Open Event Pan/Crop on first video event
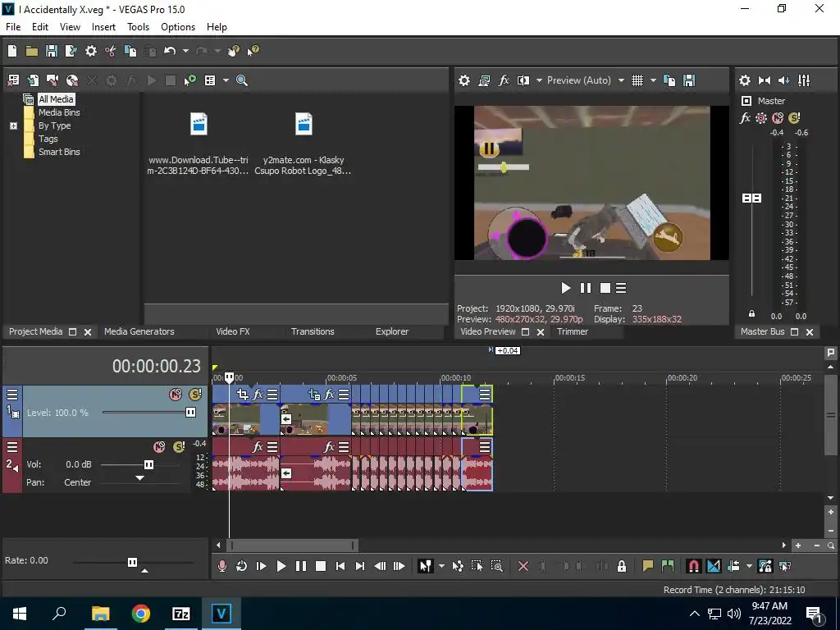Image resolution: width=840 pixels, height=630 pixels. point(243,395)
